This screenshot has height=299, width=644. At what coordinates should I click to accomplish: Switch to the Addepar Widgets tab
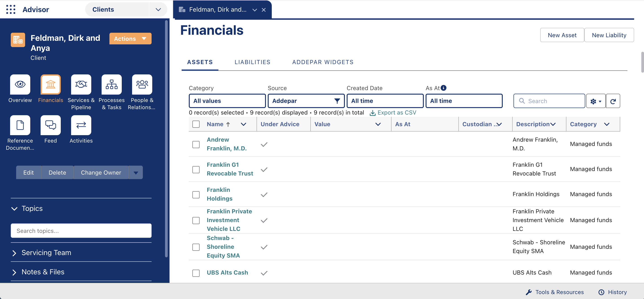coord(323,62)
